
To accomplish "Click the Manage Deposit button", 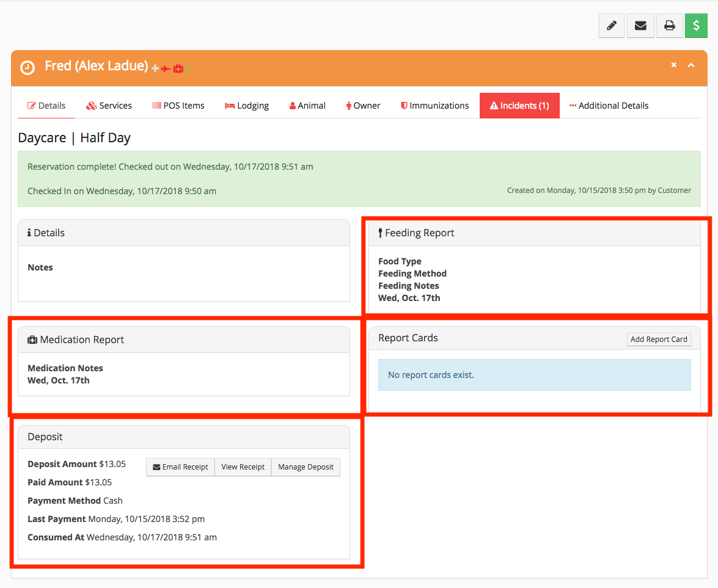I will [306, 466].
